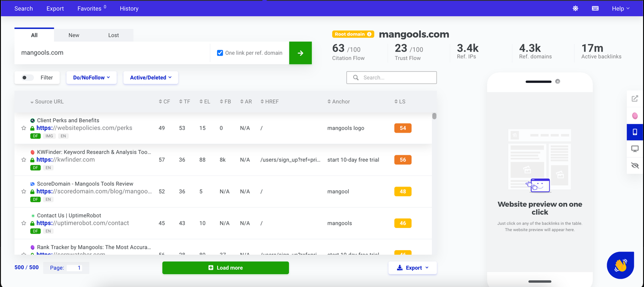The height and width of the screenshot is (287, 644).
Task: Open https://kwfinder.com link
Action: tap(65, 160)
